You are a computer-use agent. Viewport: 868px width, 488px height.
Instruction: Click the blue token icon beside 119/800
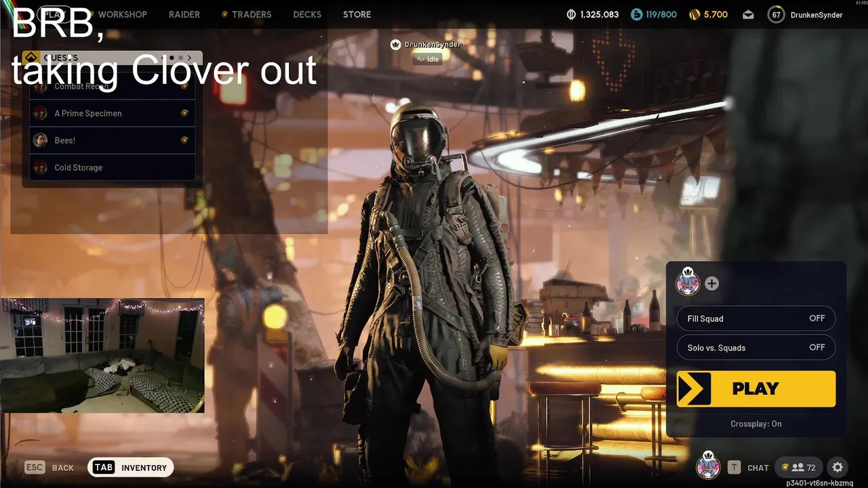636,14
